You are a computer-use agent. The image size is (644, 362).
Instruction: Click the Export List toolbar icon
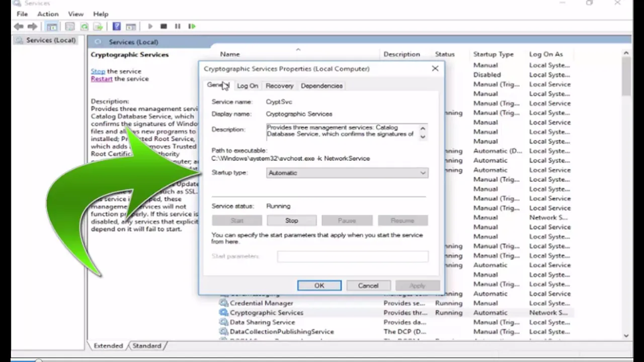(x=98, y=26)
